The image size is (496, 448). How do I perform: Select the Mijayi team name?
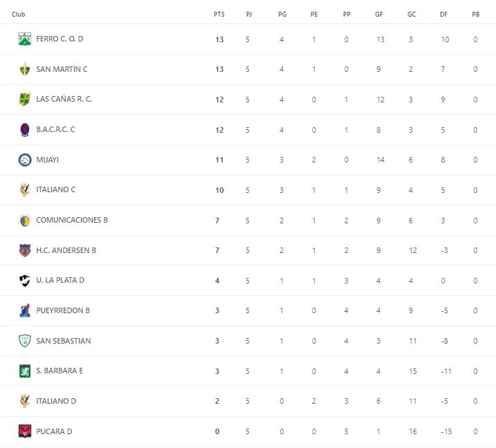coord(48,160)
